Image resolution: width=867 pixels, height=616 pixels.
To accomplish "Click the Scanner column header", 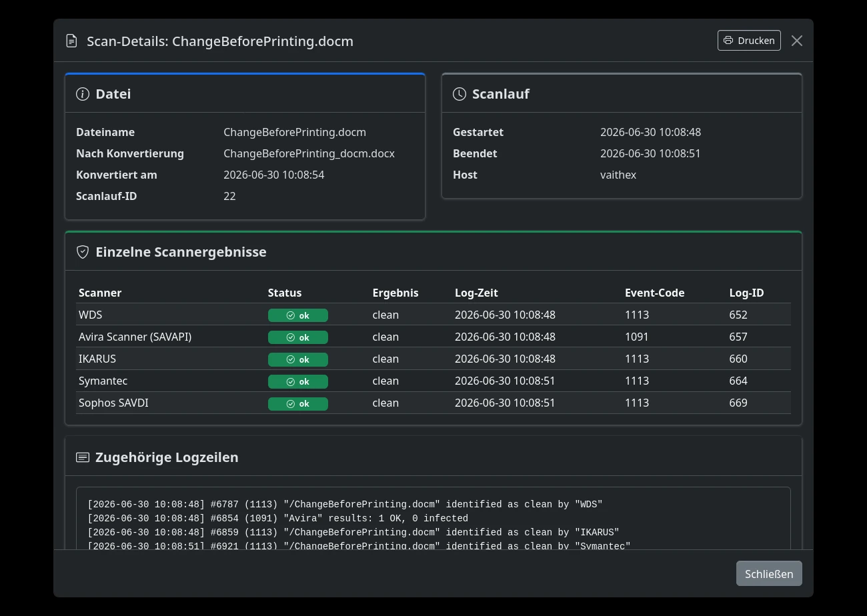I will pyautogui.click(x=100, y=293).
